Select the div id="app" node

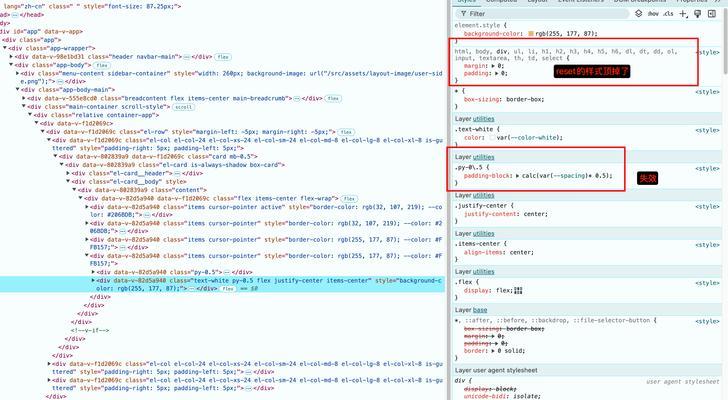coord(42,32)
